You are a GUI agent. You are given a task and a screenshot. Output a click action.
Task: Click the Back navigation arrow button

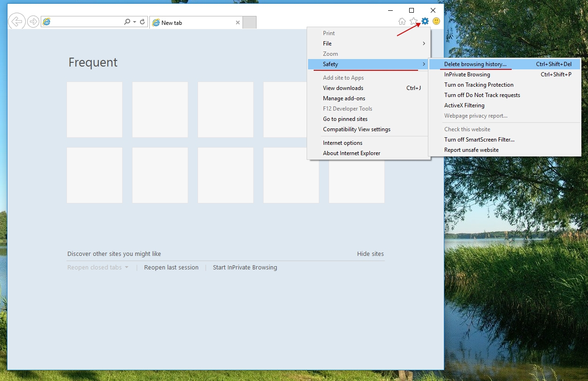pos(17,22)
